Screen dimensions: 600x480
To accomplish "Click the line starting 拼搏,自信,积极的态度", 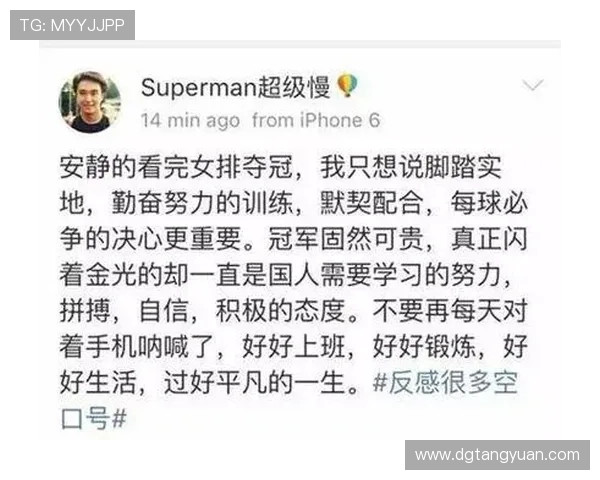I will coord(294,310).
